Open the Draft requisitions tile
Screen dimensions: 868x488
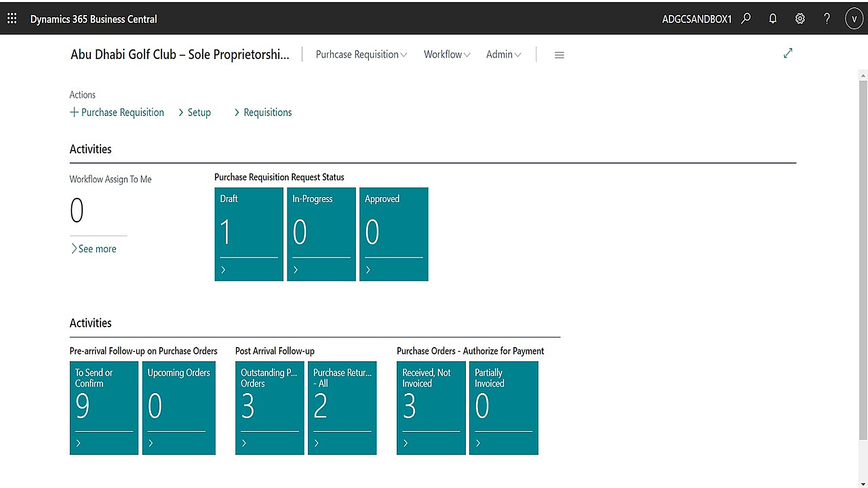249,234
